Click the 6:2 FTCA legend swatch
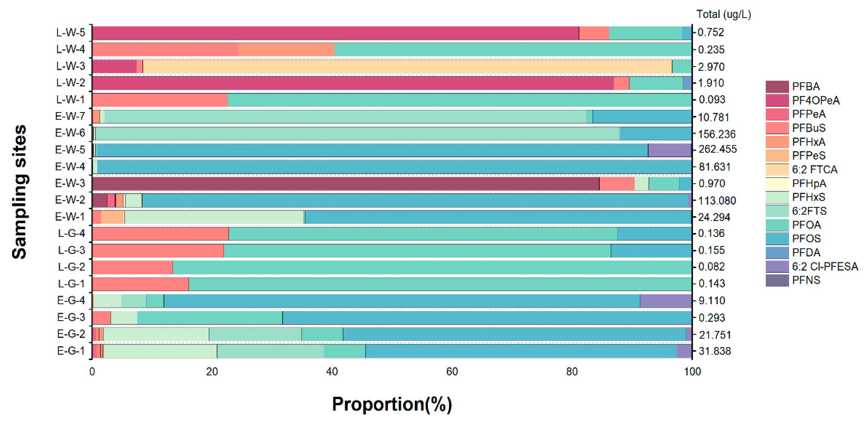The width and height of the screenshot is (868, 423). tap(777, 170)
